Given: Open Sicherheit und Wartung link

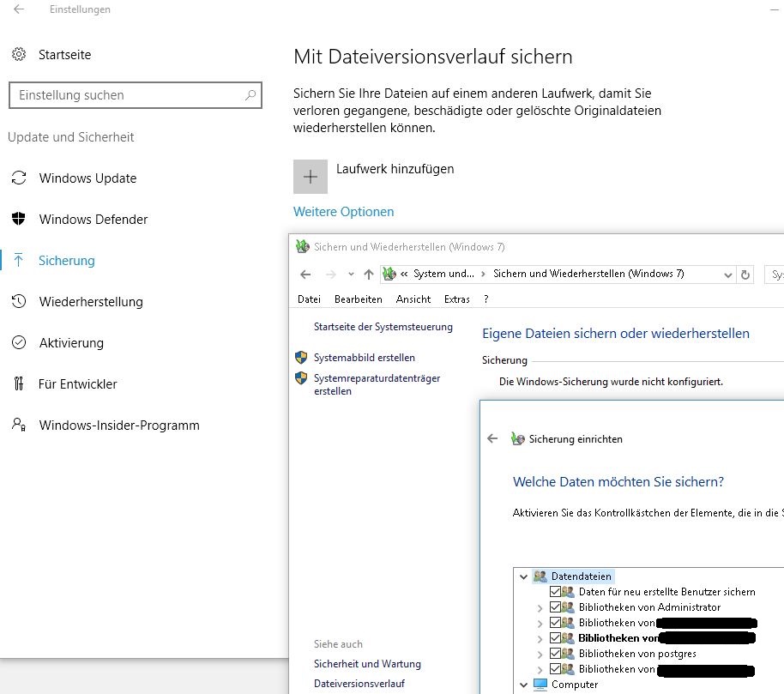Looking at the screenshot, I should point(367,663).
